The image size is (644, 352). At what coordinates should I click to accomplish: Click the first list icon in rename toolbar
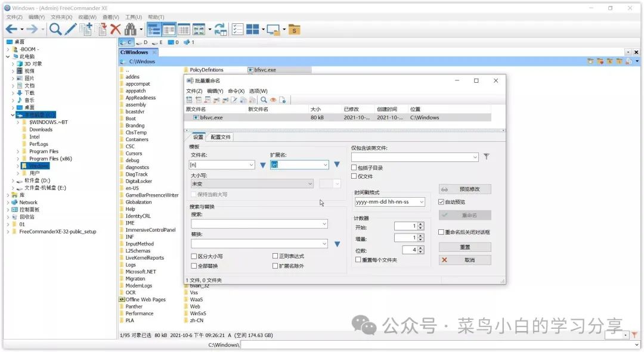(190, 99)
